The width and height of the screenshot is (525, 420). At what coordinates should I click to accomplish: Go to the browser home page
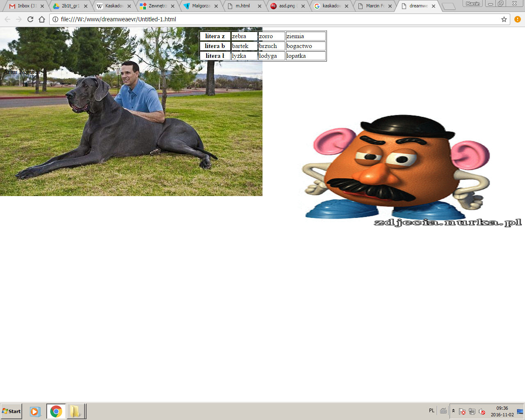click(x=42, y=19)
